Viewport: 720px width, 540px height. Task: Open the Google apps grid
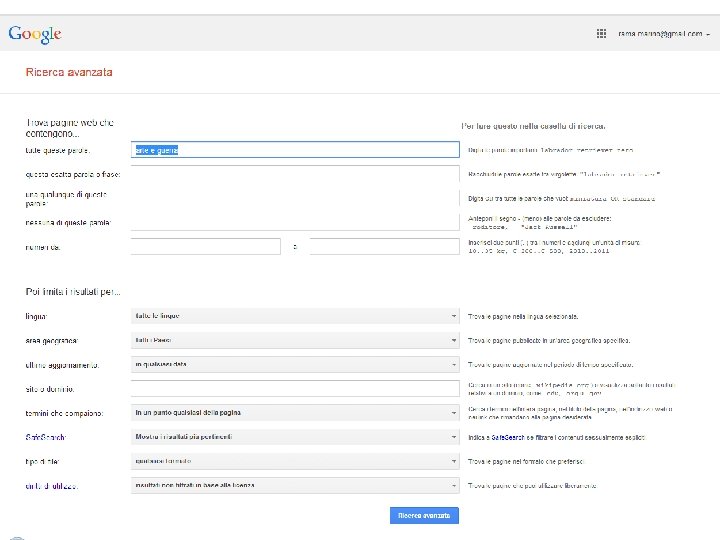point(601,33)
